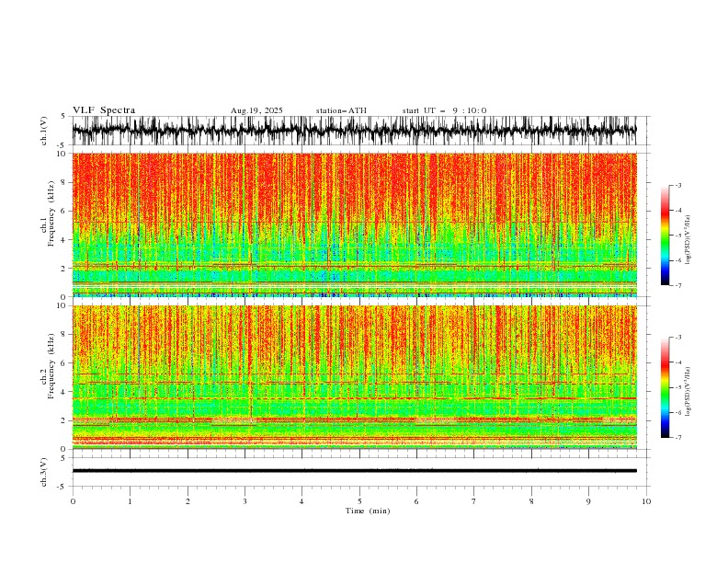Screen dimensions: 728x563
Task: Click the "ch.3(V)" waveform axis label
Action: pos(44,472)
